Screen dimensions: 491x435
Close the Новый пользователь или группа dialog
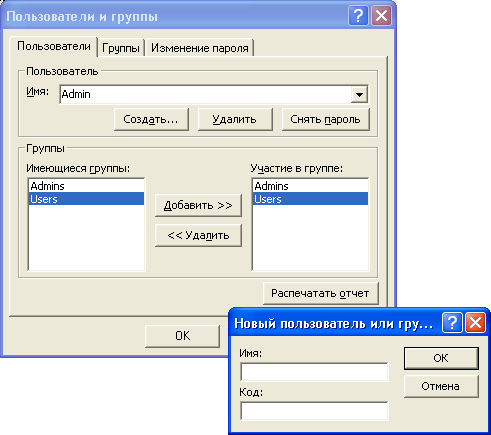click(x=475, y=322)
